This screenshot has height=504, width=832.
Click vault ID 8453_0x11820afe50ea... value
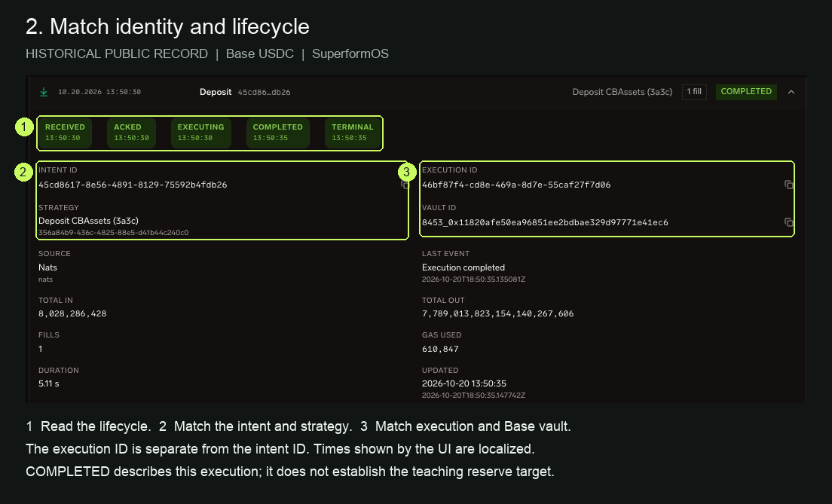pos(545,222)
